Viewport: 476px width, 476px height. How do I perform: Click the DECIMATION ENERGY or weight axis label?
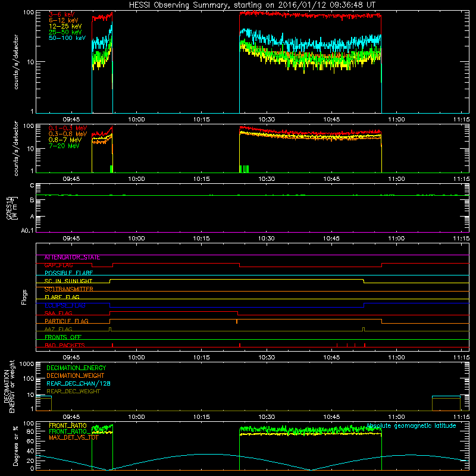(x=9, y=387)
